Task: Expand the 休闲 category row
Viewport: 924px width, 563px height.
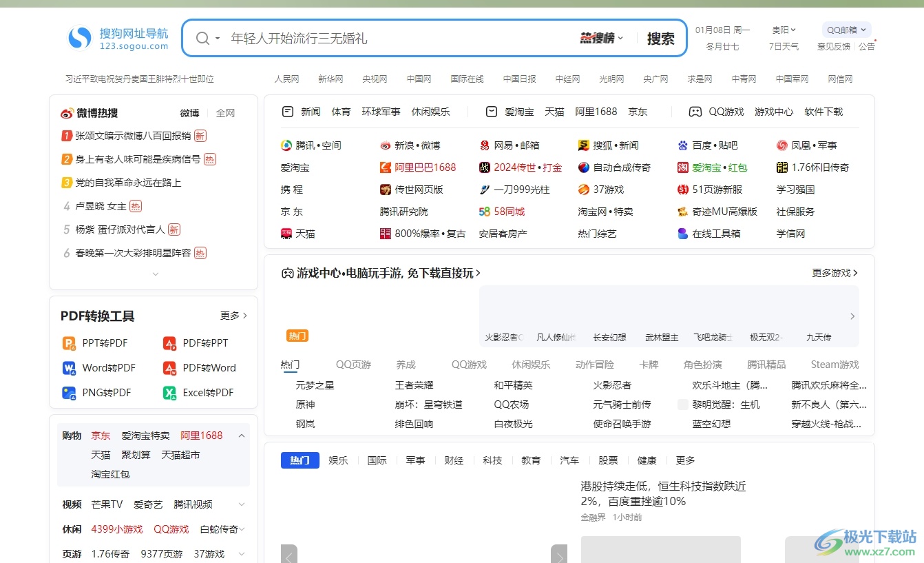Action: click(242, 529)
